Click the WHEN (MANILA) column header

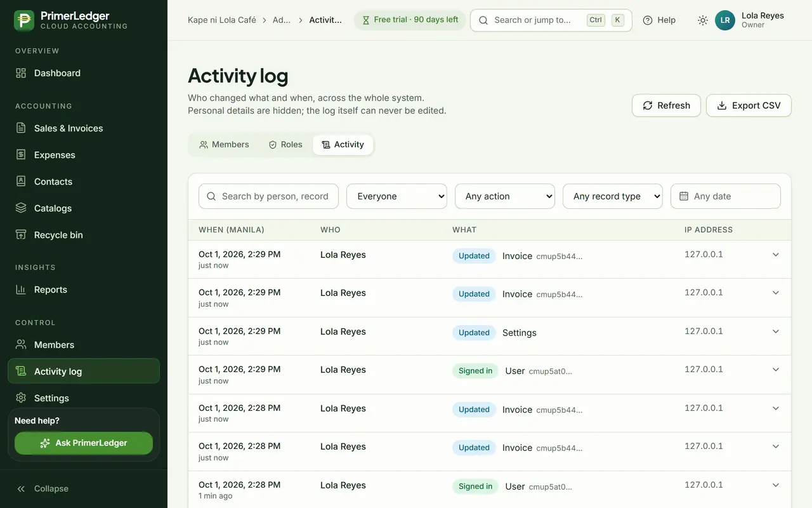[232, 230]
